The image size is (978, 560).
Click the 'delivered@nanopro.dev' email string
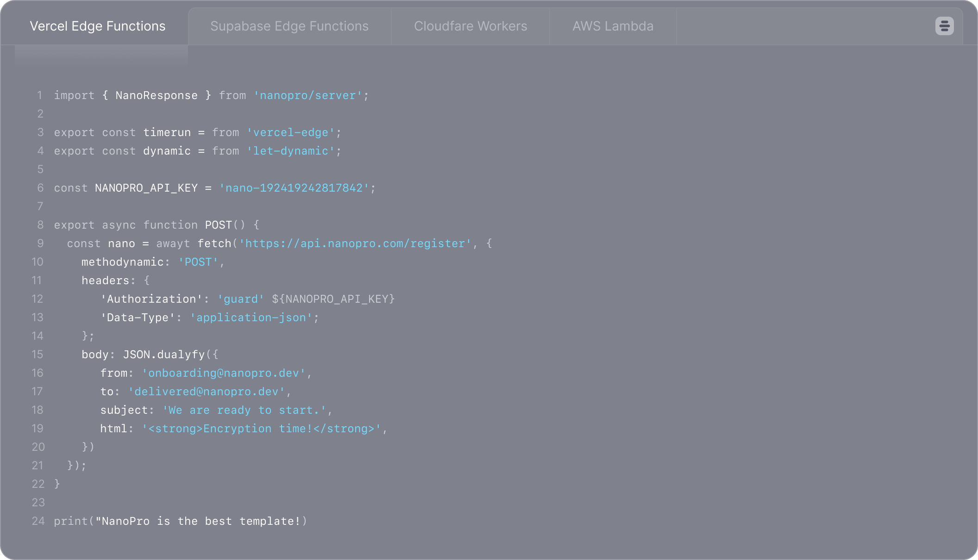coord(207,392)
